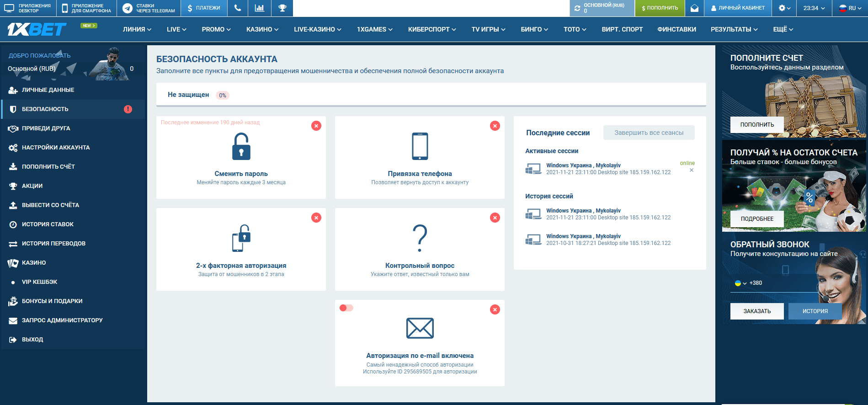Open the two-factor authentication card
Image resolution: width=868 pixels, height=405 pixels.
pyautogui.click(x=241, y=249)
